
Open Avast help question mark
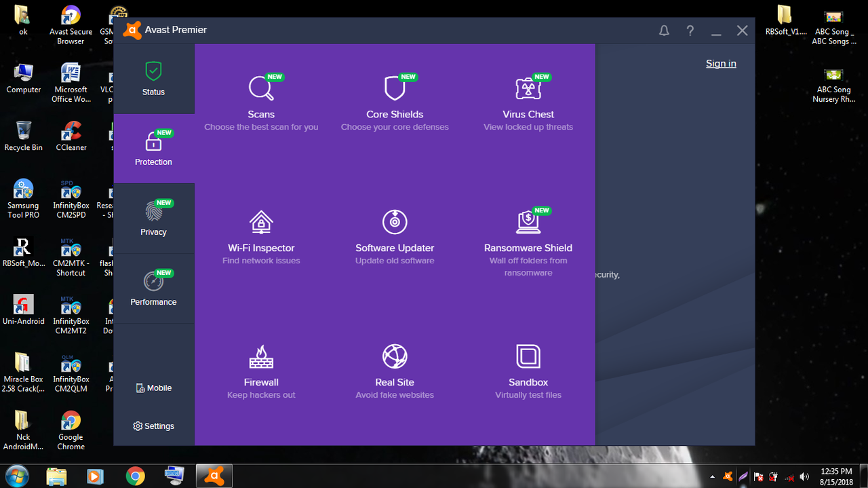(690, 31)
